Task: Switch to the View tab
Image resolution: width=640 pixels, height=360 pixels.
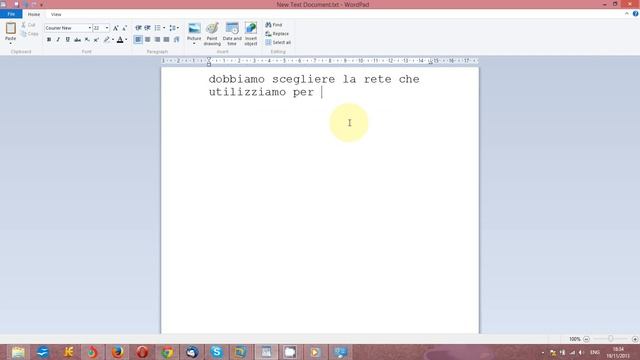Action: (56, 14)
